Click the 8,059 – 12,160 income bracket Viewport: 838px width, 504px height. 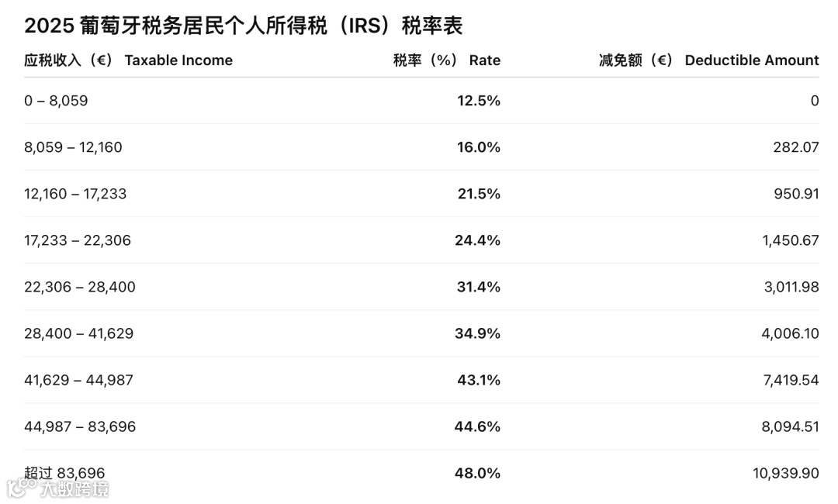(x=73, y=147)
